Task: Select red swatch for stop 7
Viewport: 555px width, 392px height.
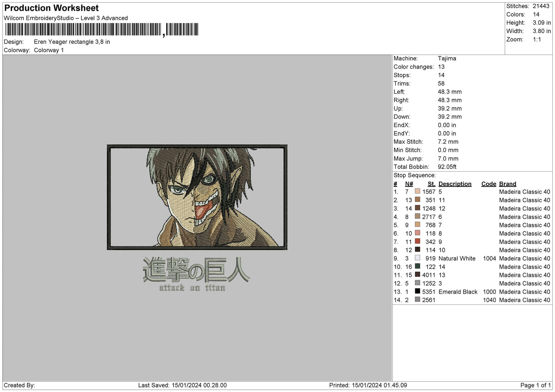Action: (417, 241)
